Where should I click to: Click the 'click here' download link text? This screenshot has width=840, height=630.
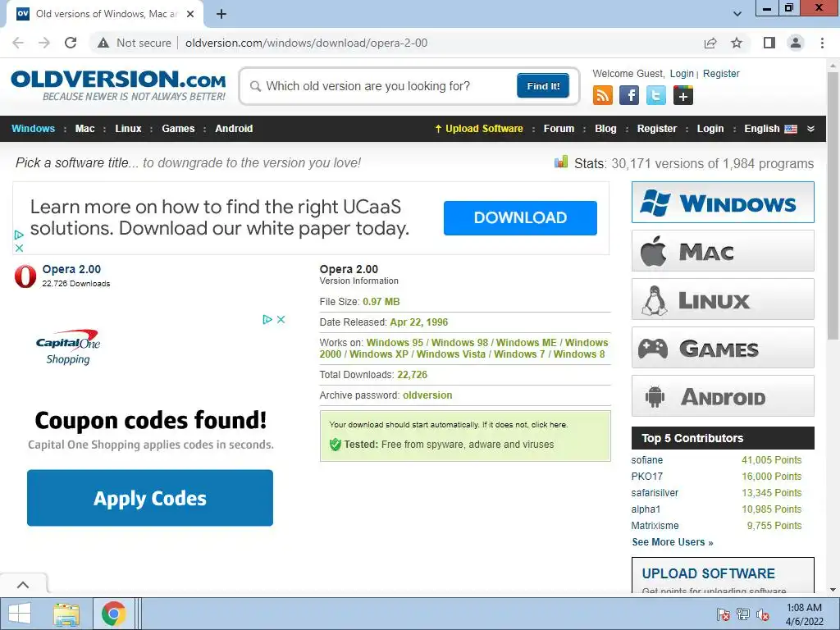[549, 424]
